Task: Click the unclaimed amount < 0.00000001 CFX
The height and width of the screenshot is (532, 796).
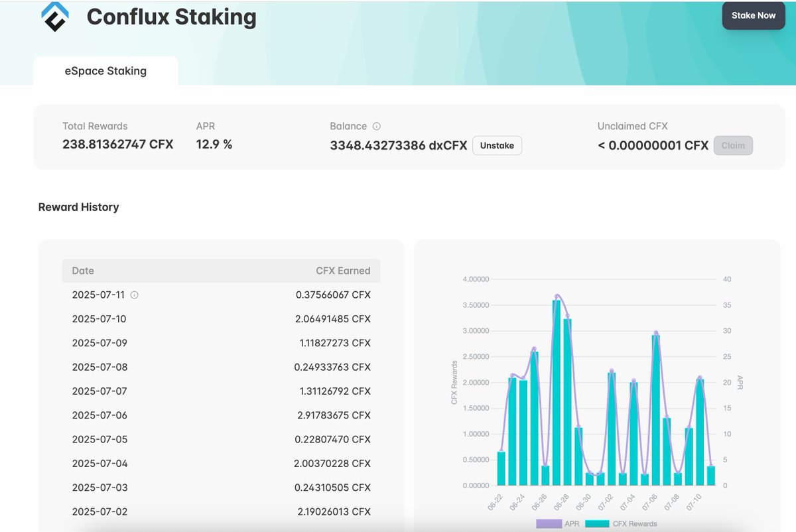Action: coord(653,145)
